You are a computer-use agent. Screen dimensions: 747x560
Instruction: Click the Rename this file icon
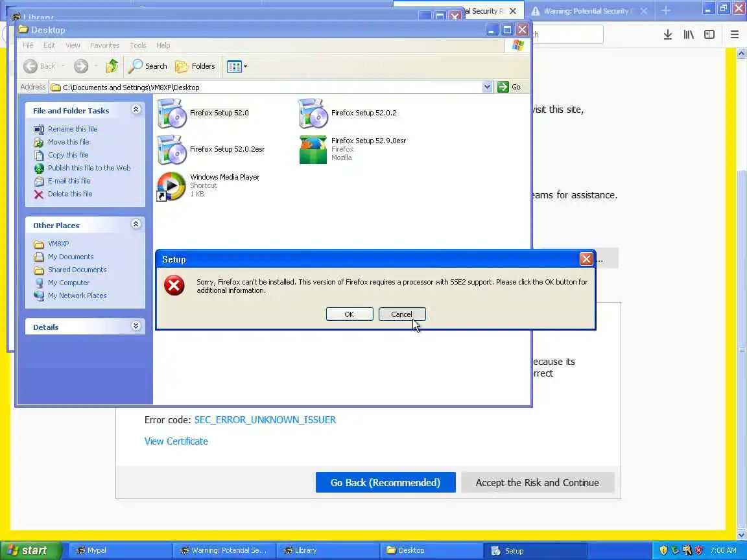click(39, 129)
